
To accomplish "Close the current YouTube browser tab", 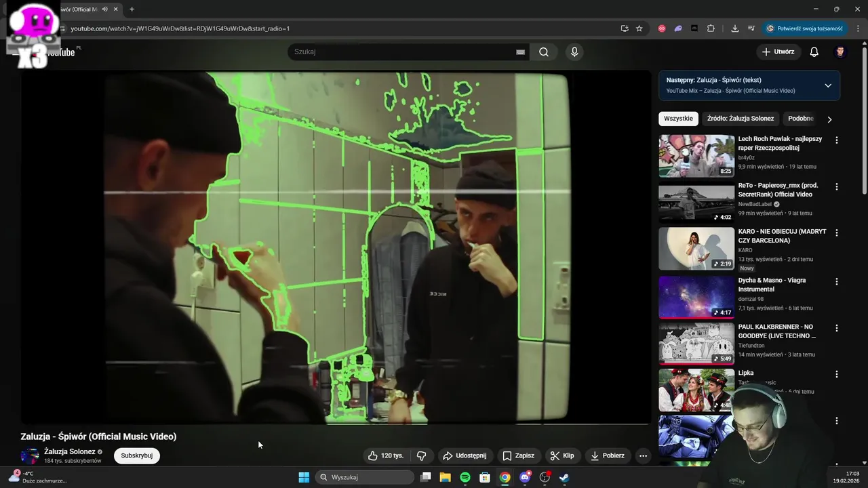I will coord(116,9).
